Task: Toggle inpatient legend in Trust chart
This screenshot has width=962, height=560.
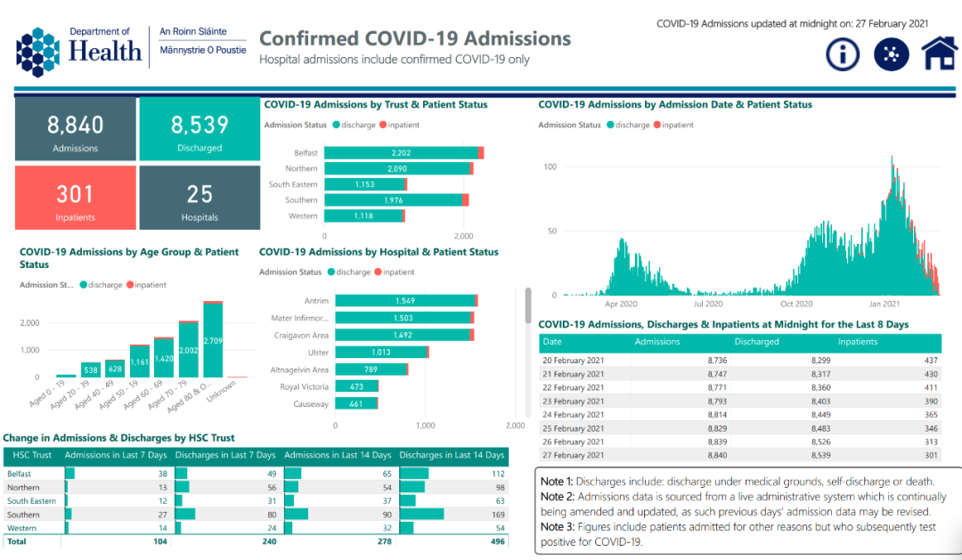Action: [x=399, y=126]
